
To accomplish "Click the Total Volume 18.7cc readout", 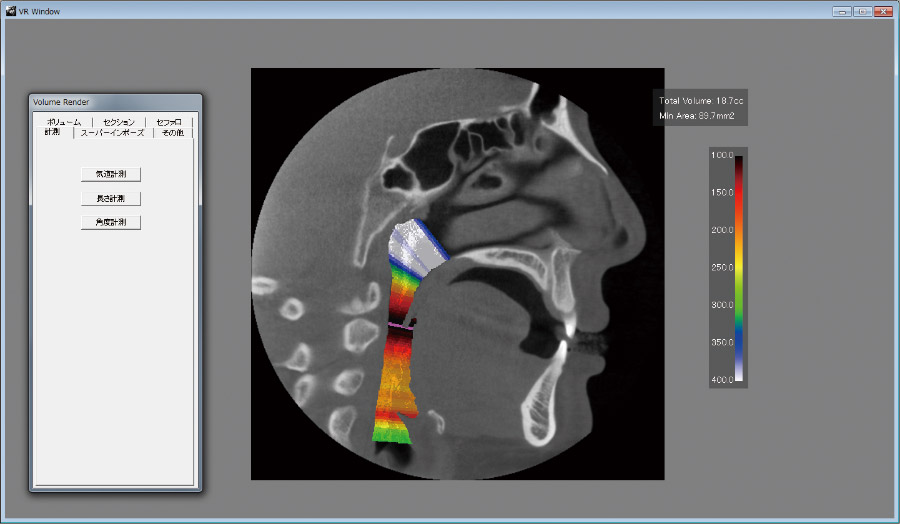I will tap(701, 100).
